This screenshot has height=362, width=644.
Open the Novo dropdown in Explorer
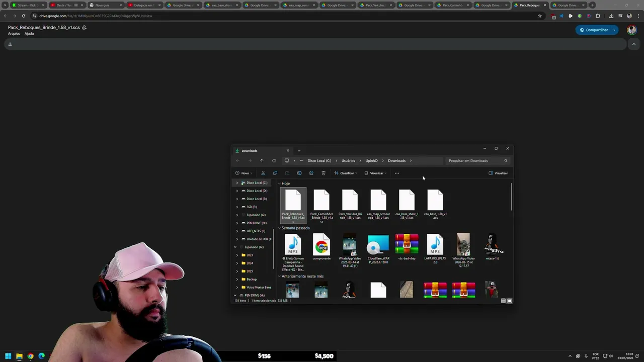pos(244,173)
